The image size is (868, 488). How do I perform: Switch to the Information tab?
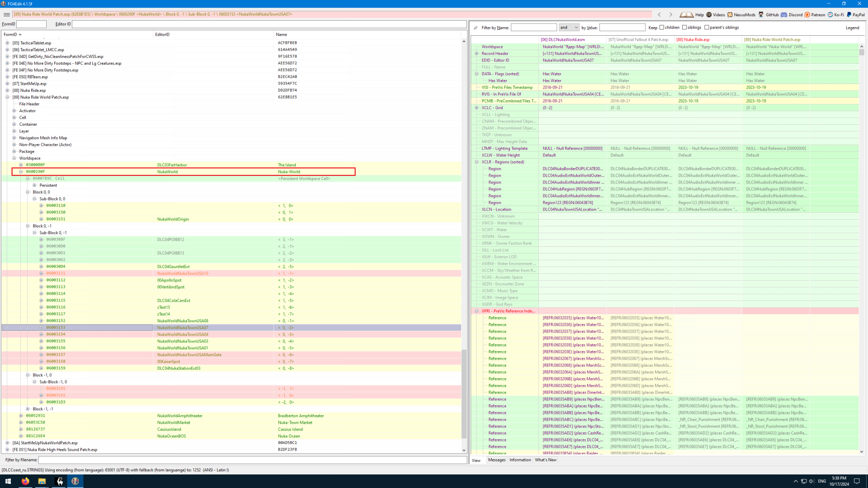pyautogui.click(x=520, y=460)
